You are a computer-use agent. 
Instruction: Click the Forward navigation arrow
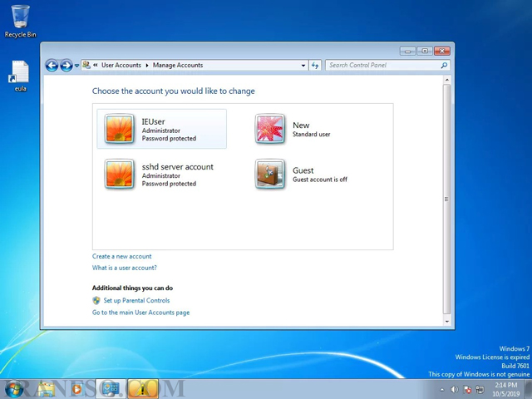66,65
